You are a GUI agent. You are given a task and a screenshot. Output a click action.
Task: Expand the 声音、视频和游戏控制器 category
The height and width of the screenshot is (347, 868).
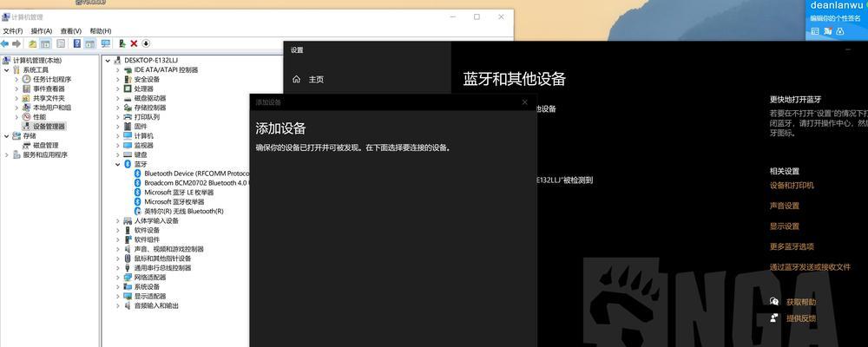coord(118,249)
